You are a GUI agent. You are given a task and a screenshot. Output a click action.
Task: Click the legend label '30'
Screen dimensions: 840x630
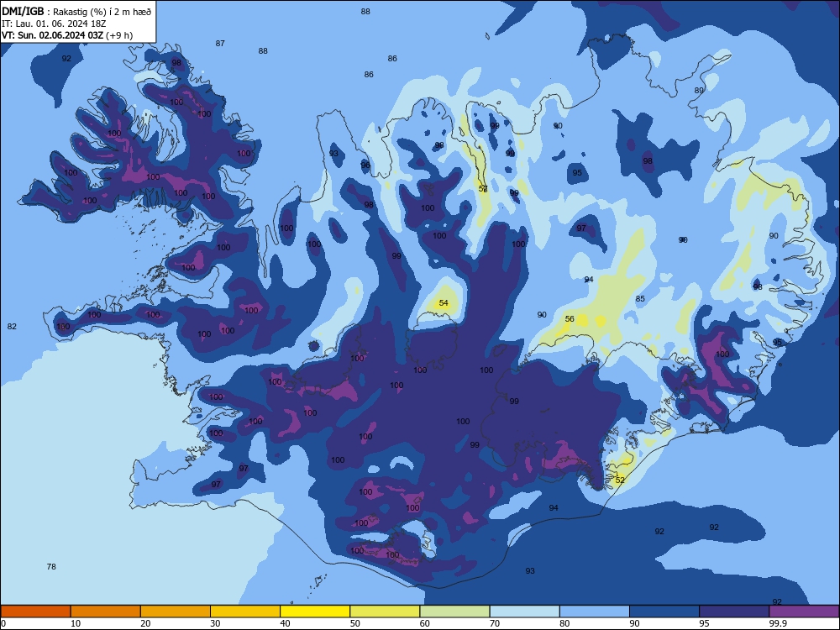point(215,623)
